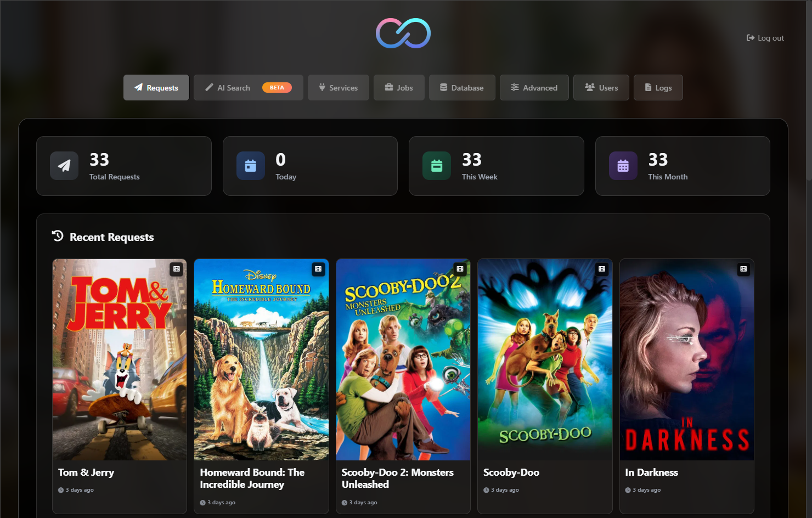Viewport: 812px width, 518px height.
Task: Click the clock icon under In Darkness
Action: (x=628, y=490)
